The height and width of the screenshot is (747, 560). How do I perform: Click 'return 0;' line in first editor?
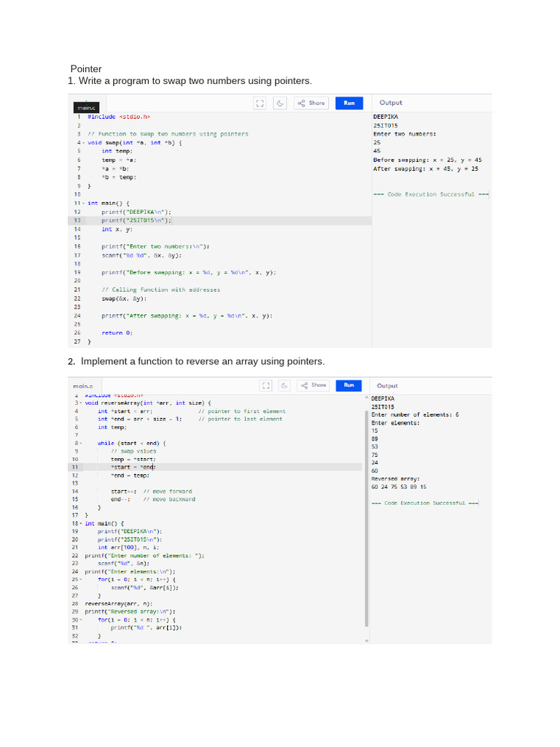117,333
